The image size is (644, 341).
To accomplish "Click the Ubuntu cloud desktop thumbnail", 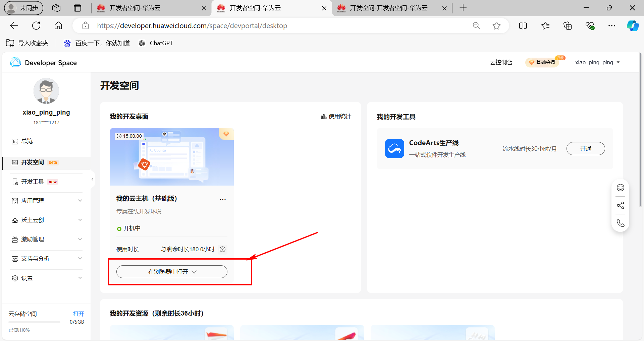I will tap(172, 157).
